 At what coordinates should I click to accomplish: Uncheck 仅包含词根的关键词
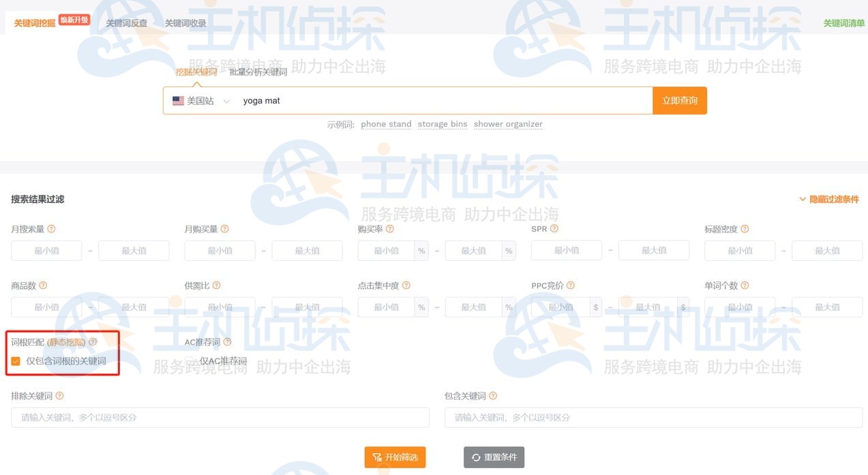tap(16, 361)
